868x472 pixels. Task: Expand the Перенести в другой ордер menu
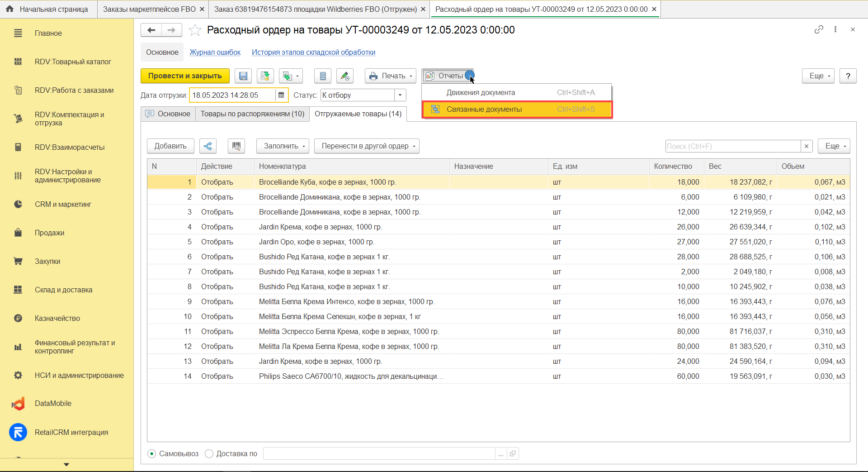(x=367, y=146)
